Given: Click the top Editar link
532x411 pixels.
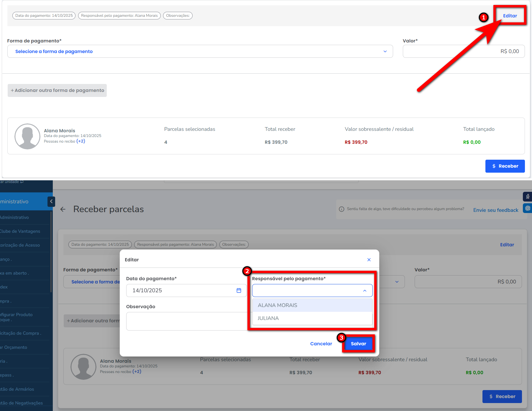Looking at the screenshot, I should pyautogui.click(x=510, y=16).
